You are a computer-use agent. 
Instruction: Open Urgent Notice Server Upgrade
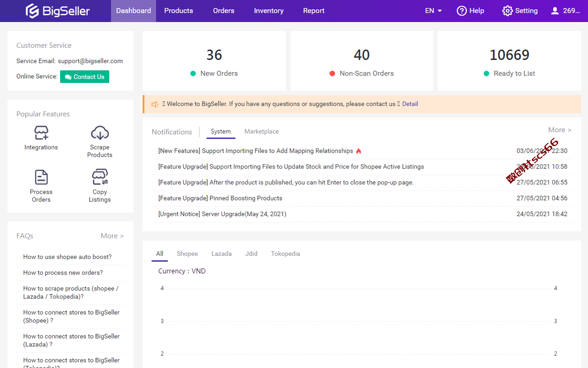coord(222,214)
